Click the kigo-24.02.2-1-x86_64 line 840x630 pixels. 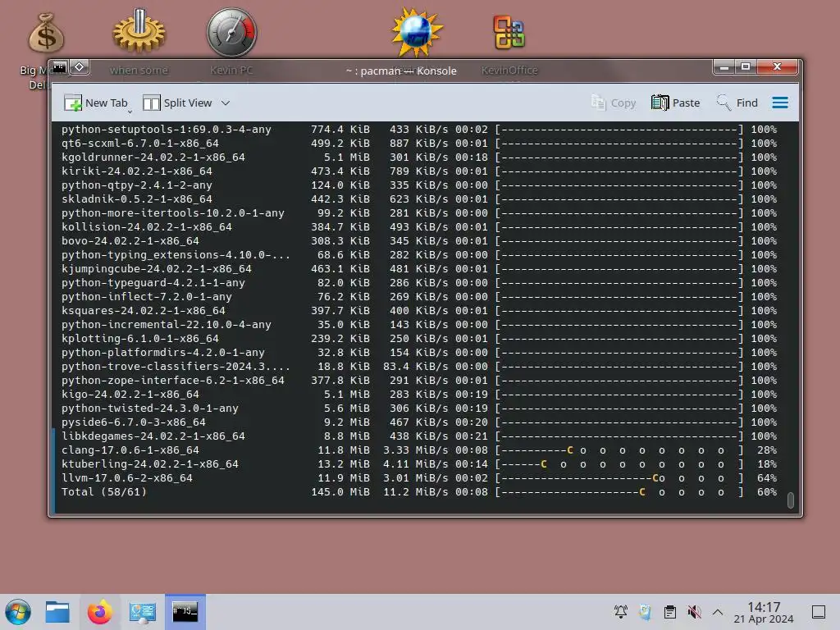tap(419, 395)
